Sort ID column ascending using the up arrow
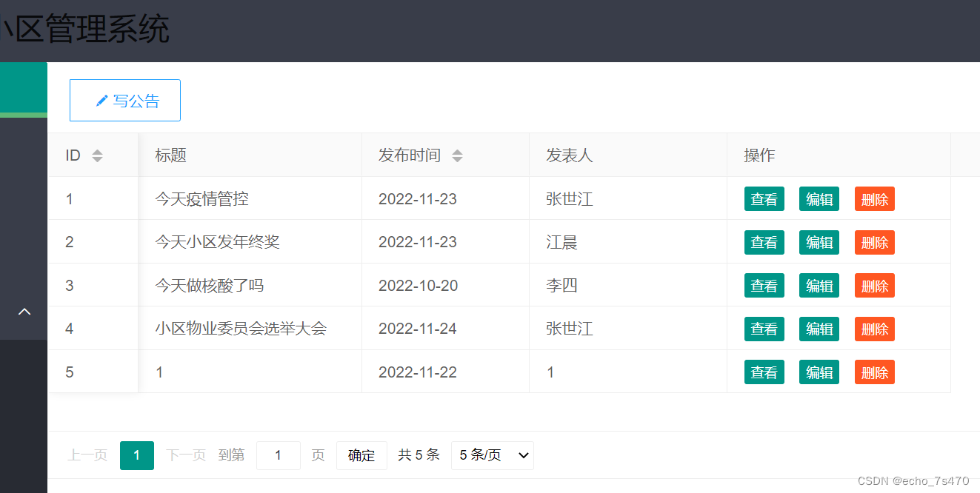This screenshot has height=493, width=980. [x=96, y=152]
